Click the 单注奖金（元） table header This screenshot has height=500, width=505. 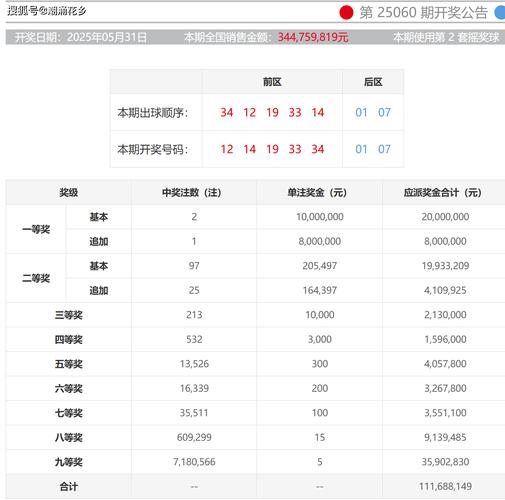pyautogui.click(x=317, y=192)
